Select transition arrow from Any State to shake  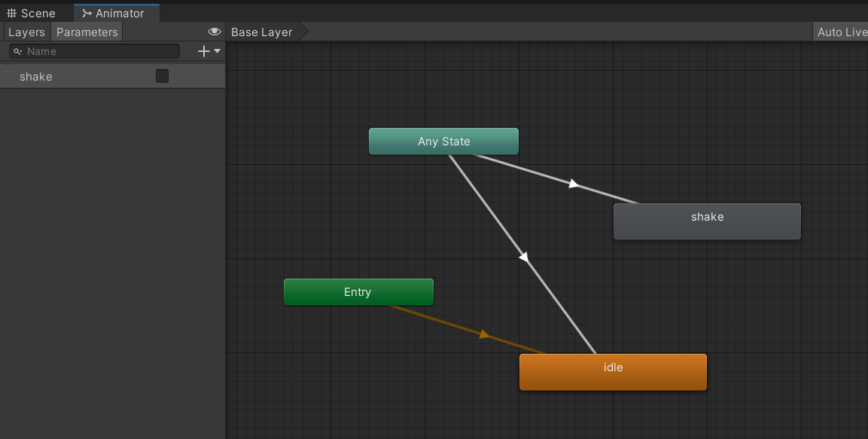tap(574, 184)
